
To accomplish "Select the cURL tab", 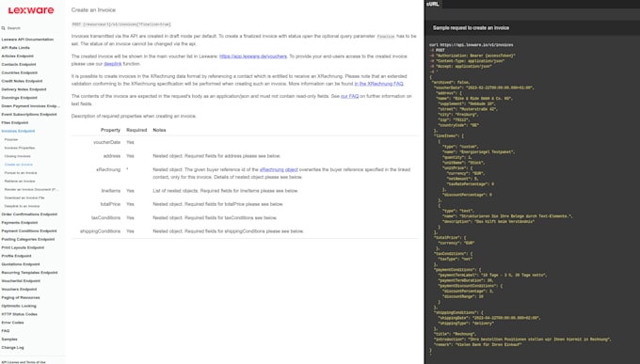I will point(433,4).
